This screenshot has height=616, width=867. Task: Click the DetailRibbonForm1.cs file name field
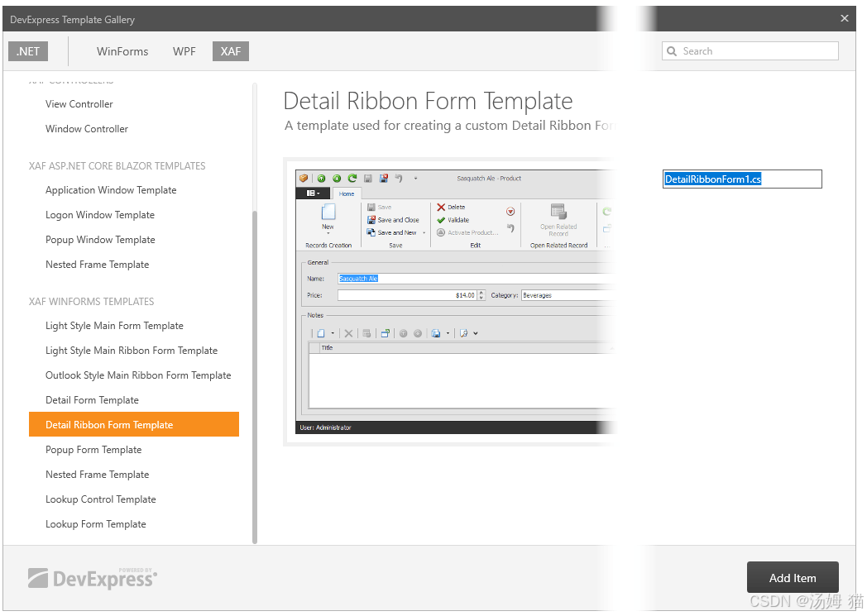pyautogui.click(x=742, y=179)
